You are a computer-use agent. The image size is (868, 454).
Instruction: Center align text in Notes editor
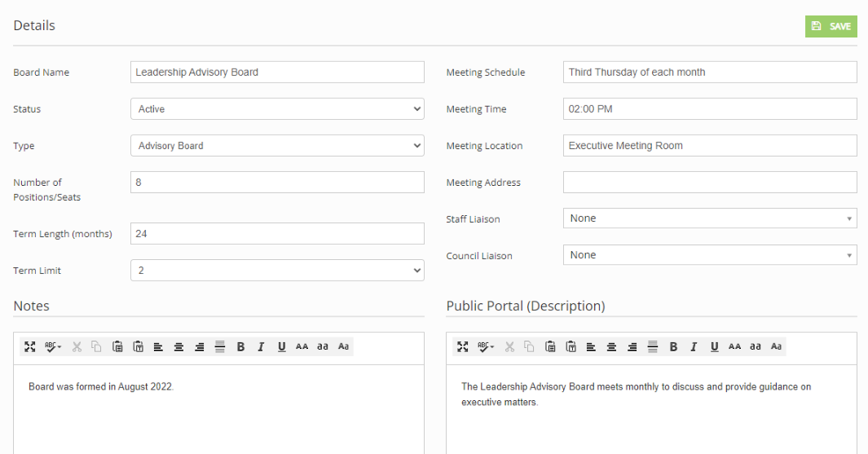coord(178,346)
